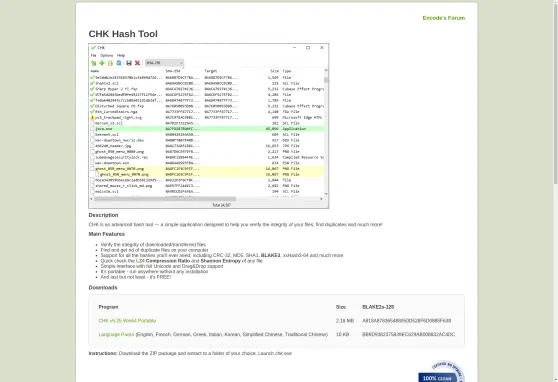Click the page's vertical scrollbar thumb
This screenshot has width=558, height=382.
coord(556,93)
